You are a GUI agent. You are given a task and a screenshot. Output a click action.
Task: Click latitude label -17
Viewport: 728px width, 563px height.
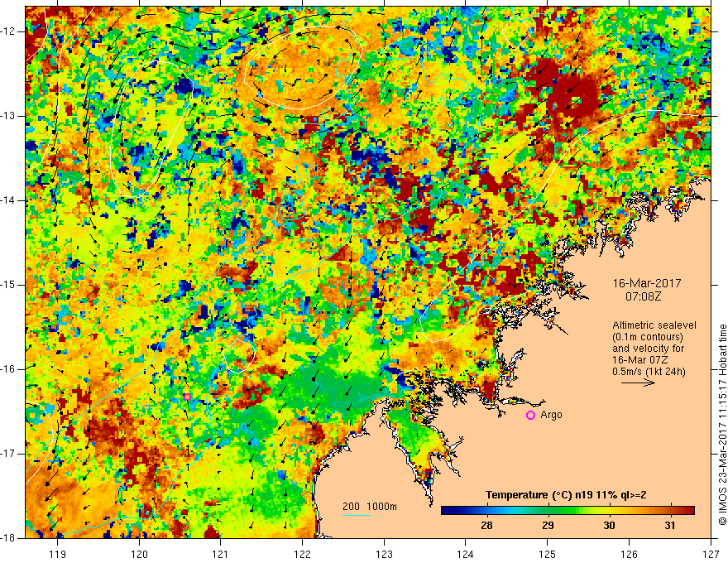8,454
